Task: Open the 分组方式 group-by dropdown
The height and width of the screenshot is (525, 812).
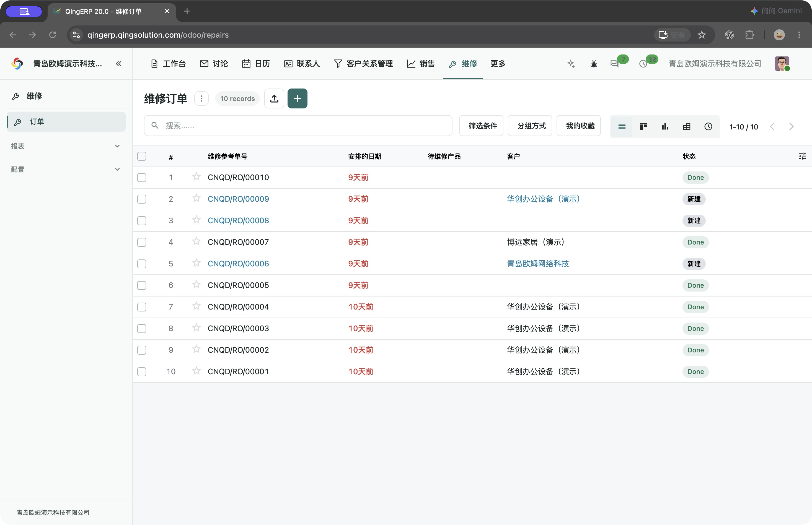Action: (530, 126)
